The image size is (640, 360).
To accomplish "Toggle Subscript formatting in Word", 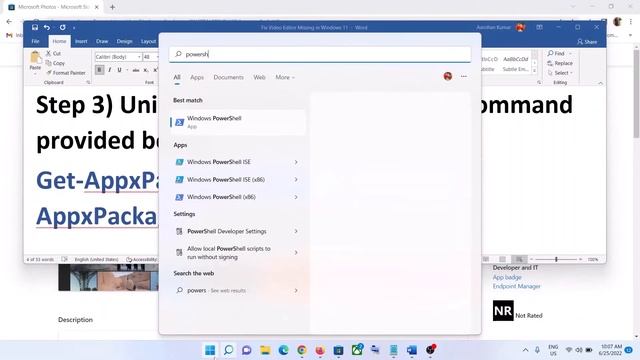I will 146,70.
